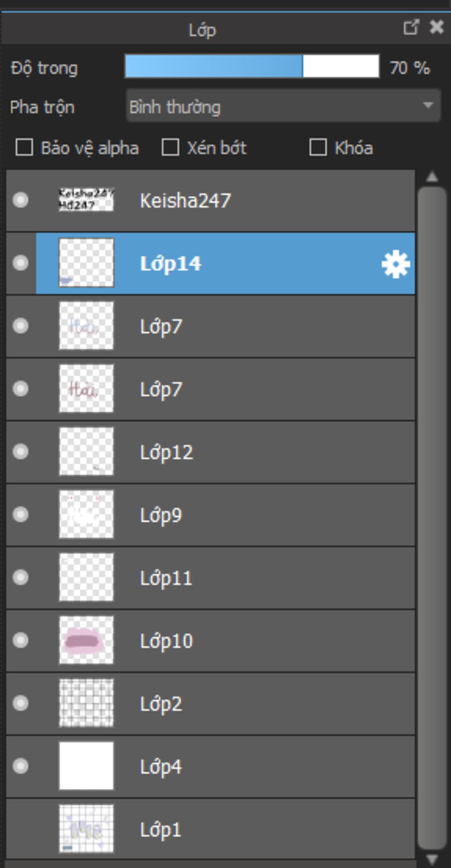Check the Xén bớt option

[170, 148]
